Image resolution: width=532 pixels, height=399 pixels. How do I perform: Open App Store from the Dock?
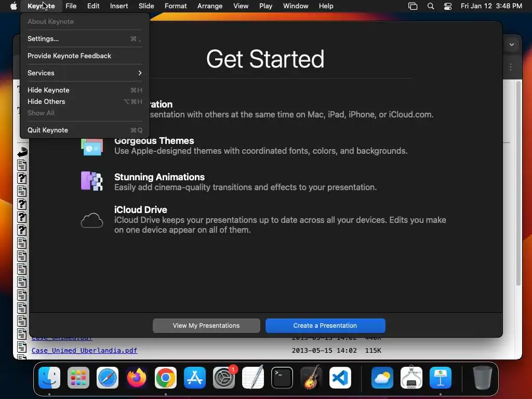tap(195, 378)
